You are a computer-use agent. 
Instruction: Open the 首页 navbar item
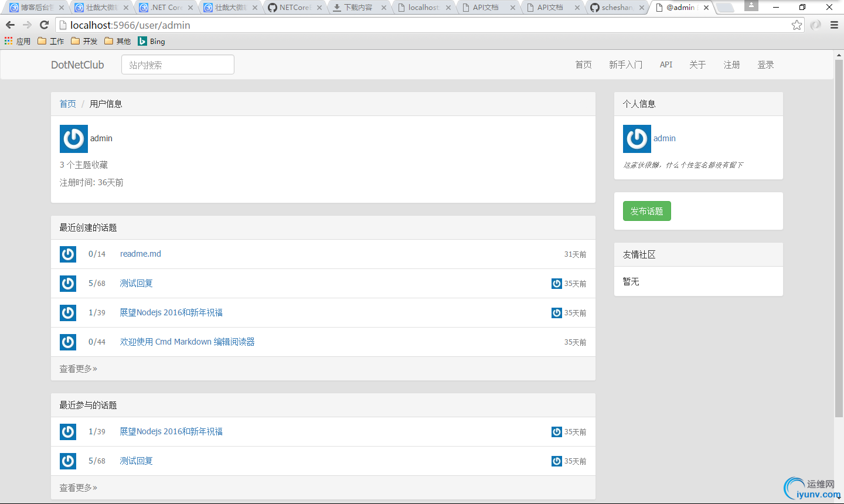point(583,64)
